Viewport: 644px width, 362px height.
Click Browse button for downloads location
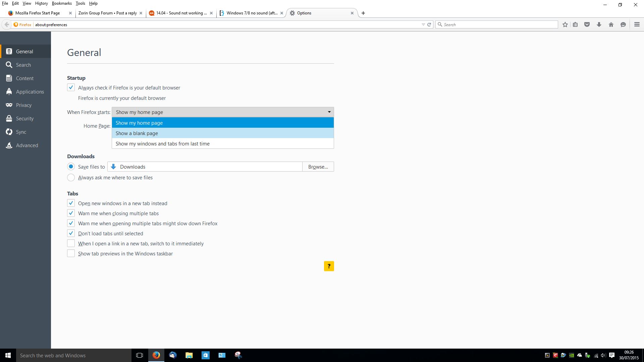coord(318,166)
